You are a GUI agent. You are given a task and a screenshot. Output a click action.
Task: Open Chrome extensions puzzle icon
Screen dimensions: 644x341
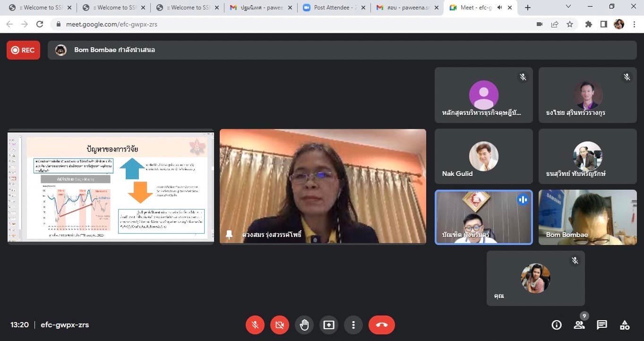pyautogui.click(x=588, y=24)
